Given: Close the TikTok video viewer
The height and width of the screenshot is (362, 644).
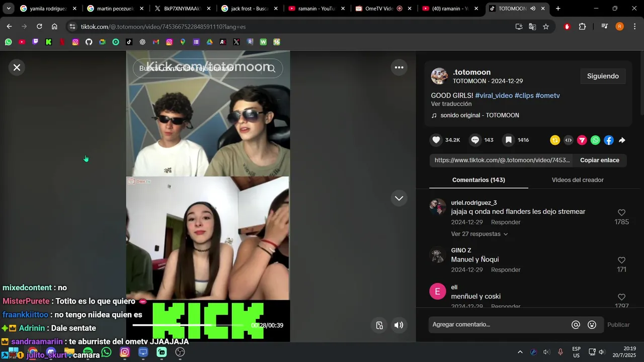Looking at the screenshot, I should 17,67.
